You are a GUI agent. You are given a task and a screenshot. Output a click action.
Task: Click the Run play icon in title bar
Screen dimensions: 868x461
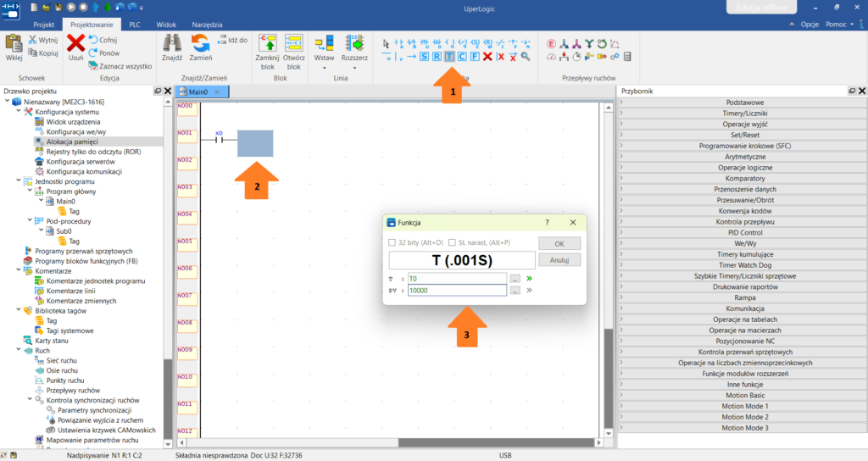[71, 7]
